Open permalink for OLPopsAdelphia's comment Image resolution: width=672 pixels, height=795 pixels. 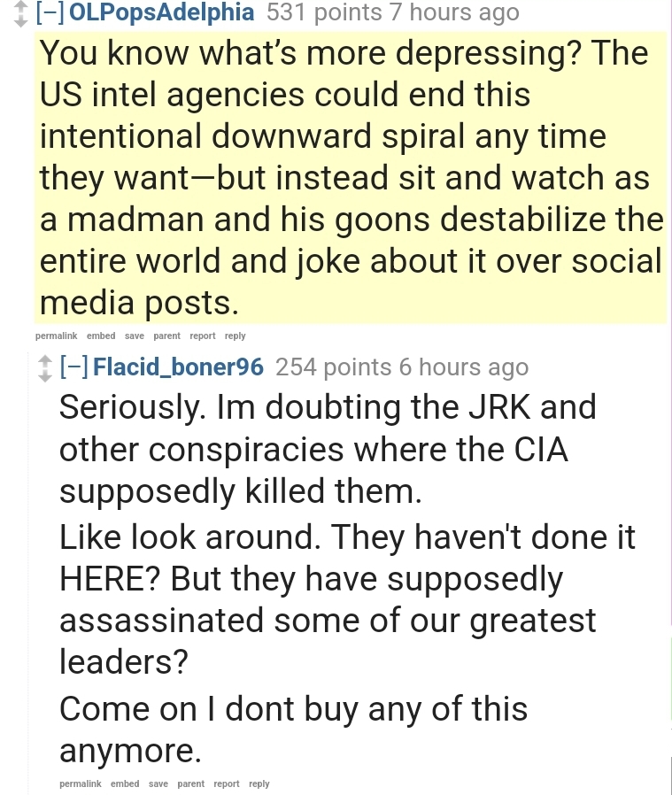(x=57, y=336)
